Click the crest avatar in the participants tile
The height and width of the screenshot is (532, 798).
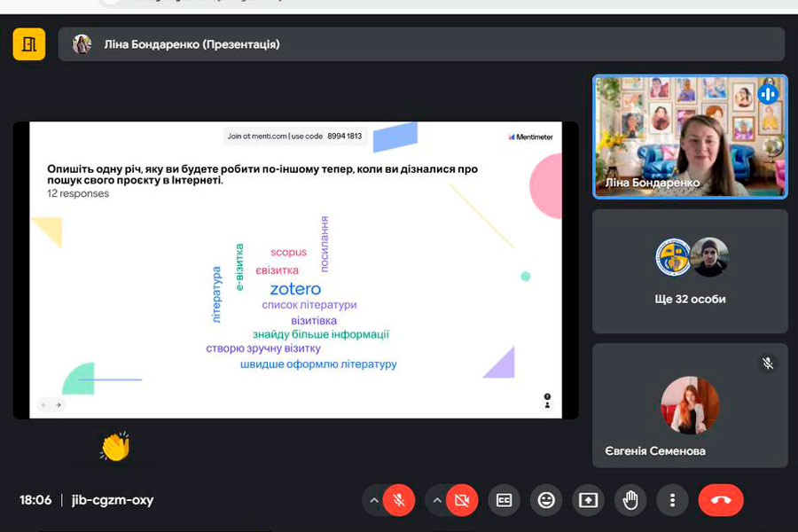pyautogui.click(x=673, y=257)
